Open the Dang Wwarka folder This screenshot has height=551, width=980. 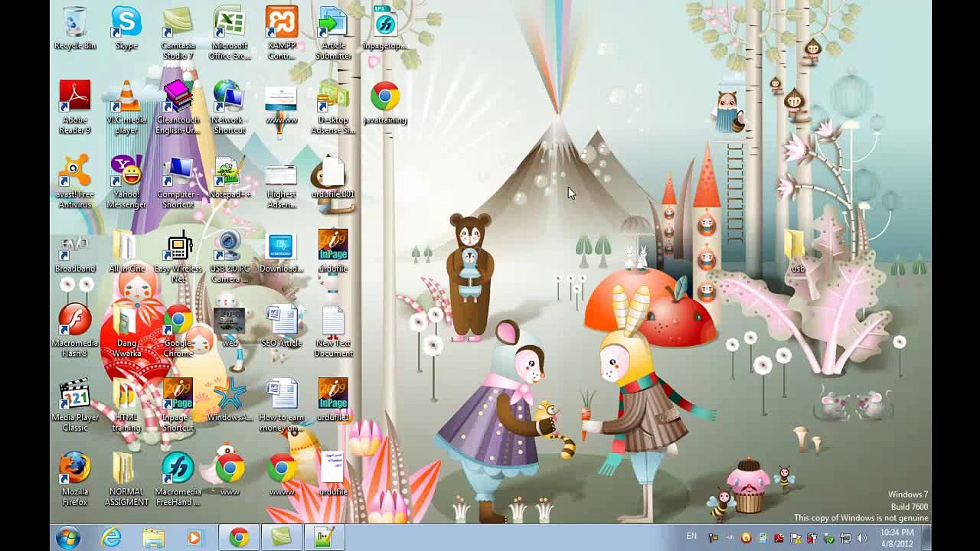coord(126,330)
